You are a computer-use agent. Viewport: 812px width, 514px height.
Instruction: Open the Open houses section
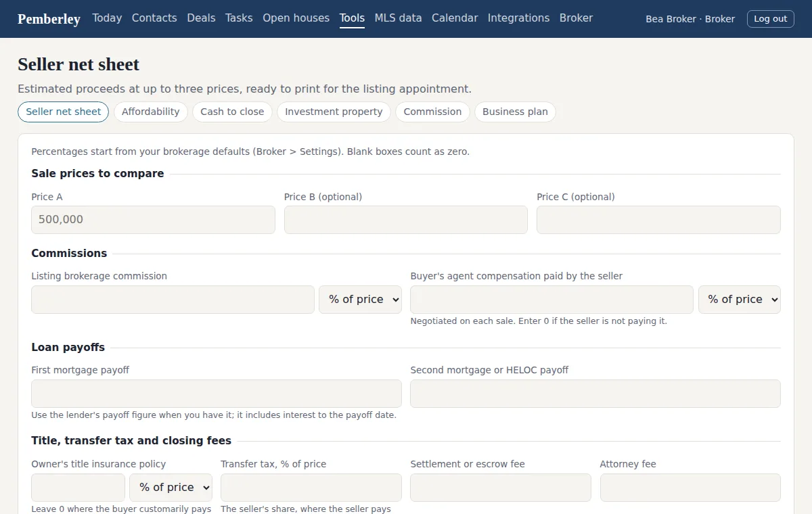[x=296, y=18]
